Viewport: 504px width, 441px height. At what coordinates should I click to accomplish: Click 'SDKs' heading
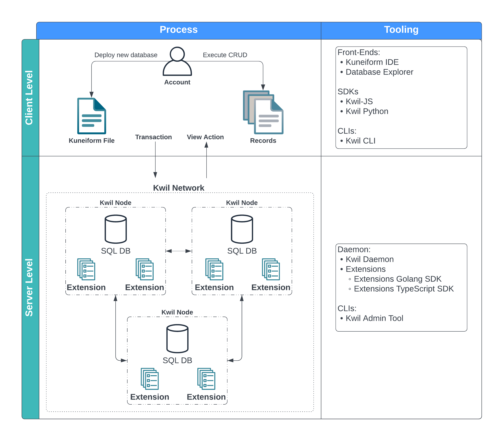coord(348,92)
